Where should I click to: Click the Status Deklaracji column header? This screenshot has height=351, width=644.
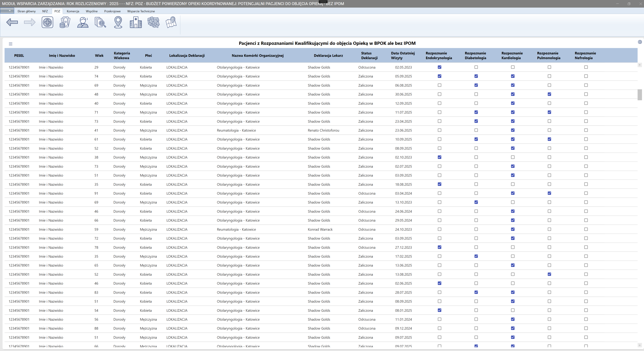click(369, 55)
